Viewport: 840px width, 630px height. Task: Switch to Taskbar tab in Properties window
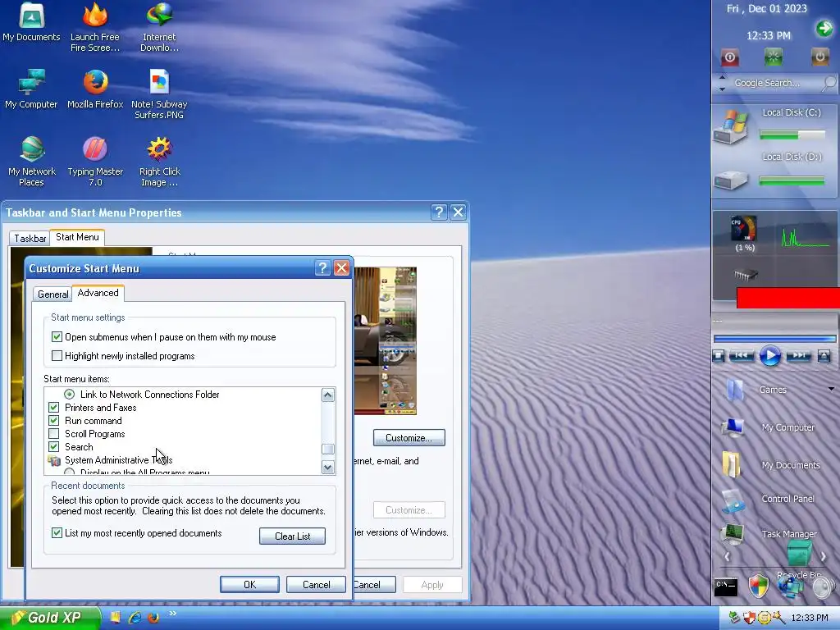[30, 239]
